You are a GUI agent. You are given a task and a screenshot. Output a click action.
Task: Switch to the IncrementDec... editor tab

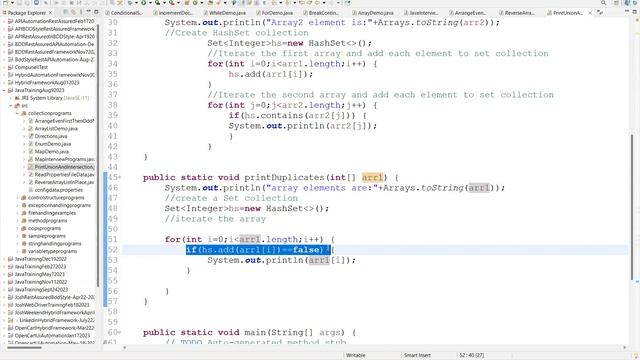pos(173,13)
